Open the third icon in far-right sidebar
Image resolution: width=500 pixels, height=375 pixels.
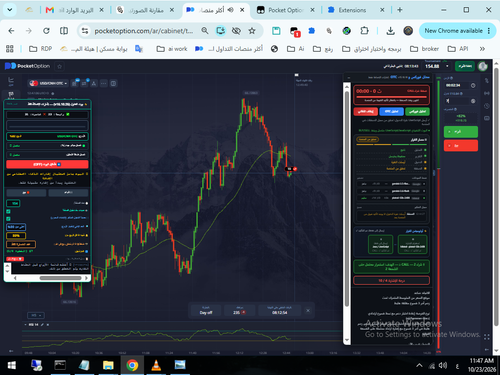pos(487,106)
